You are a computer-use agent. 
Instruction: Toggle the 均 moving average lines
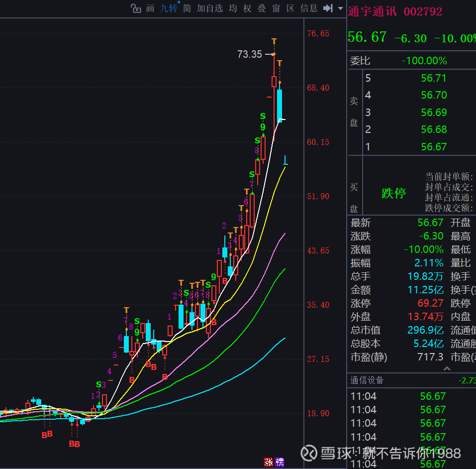(233, 8)
